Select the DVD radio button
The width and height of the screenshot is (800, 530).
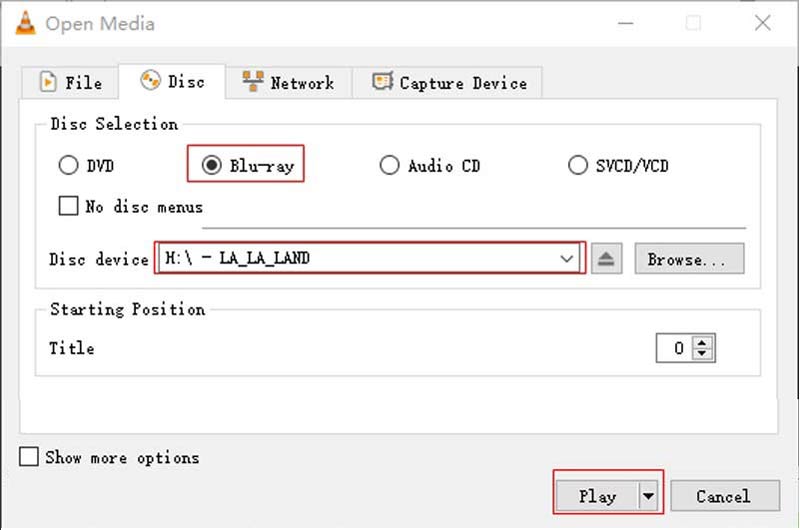coord(68,165)
